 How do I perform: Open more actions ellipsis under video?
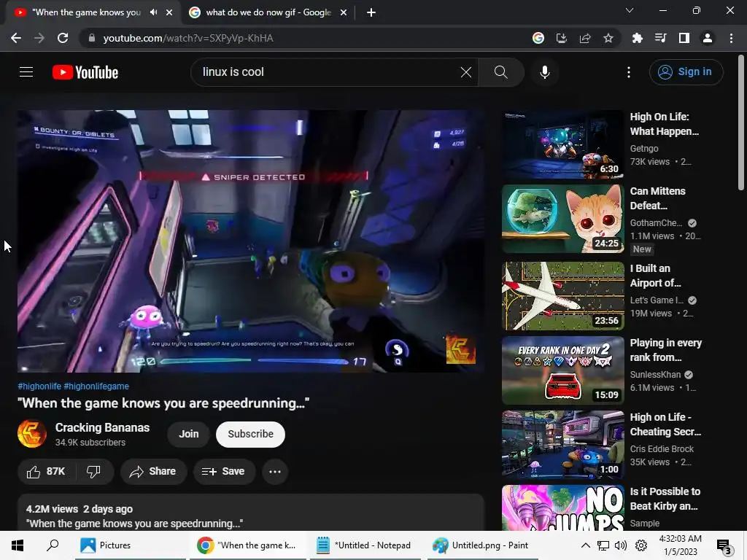coord(275,472)
